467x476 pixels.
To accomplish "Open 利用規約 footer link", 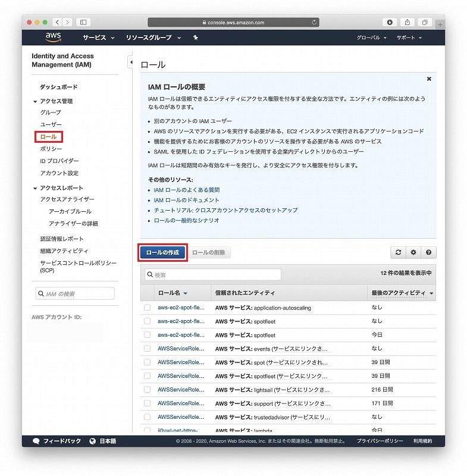I will pyautogui.click(x=422, y=441).
